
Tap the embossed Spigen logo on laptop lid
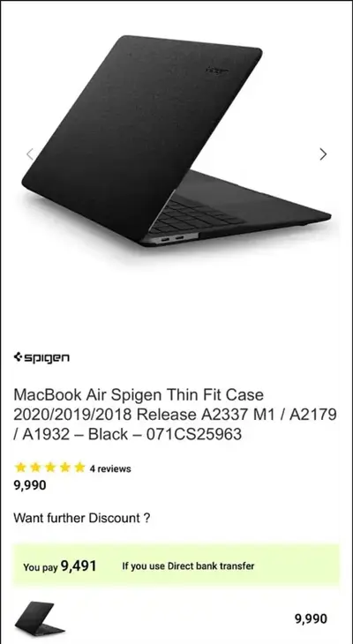(x=217, y=70)
